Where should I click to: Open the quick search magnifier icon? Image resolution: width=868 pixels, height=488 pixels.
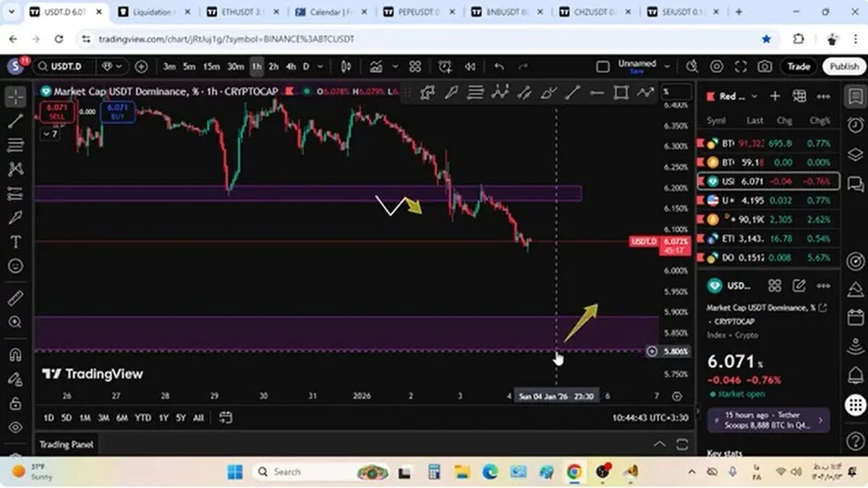point(693,67)
